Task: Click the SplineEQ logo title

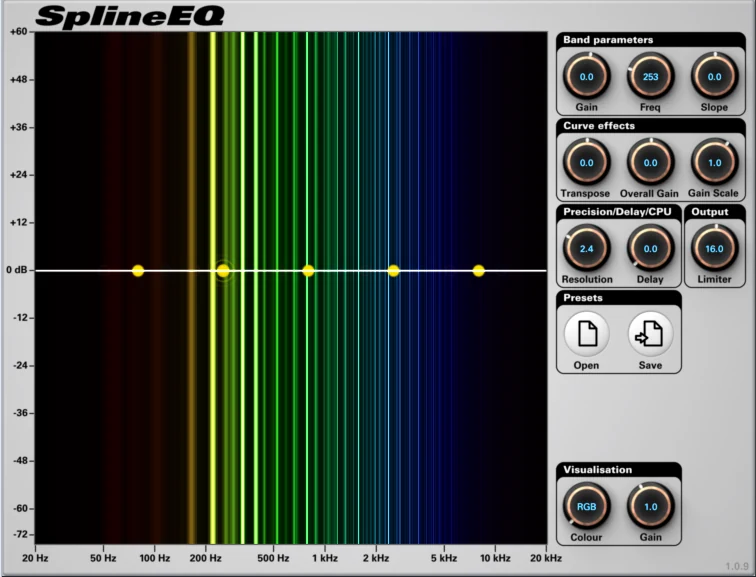Action: [x=129, y=16]
